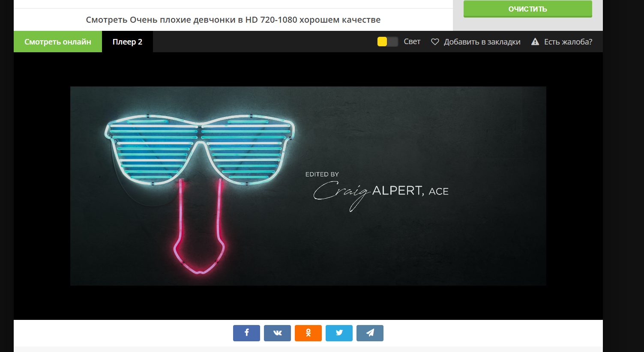Click the Свет label text

tap(412, 42)
